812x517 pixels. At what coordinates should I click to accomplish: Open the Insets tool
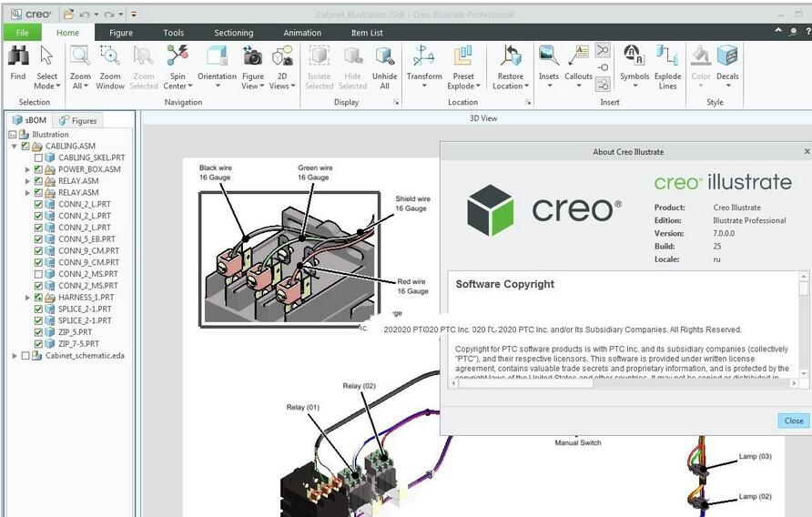point(548,66)
